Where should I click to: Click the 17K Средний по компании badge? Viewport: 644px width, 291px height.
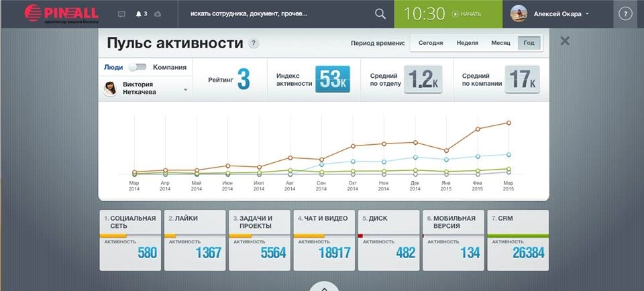[522, 79]
